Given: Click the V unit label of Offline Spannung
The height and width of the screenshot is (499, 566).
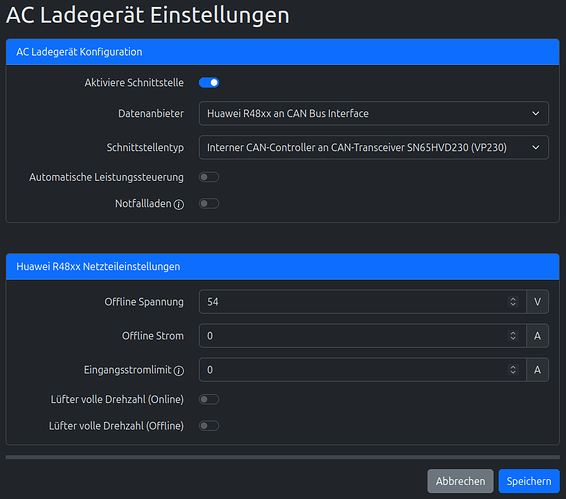Looking at the screenshot, I should coord(537,301).
